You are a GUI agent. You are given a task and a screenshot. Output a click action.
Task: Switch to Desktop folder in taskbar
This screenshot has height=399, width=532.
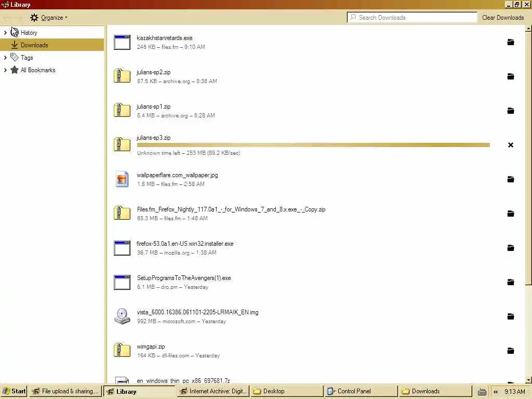pos(287,391)
